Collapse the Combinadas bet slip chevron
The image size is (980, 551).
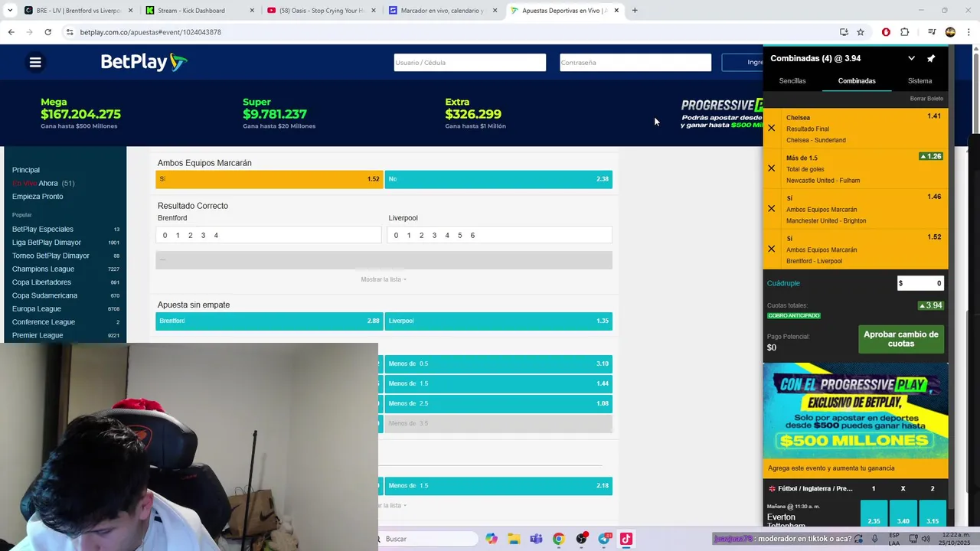911,58
